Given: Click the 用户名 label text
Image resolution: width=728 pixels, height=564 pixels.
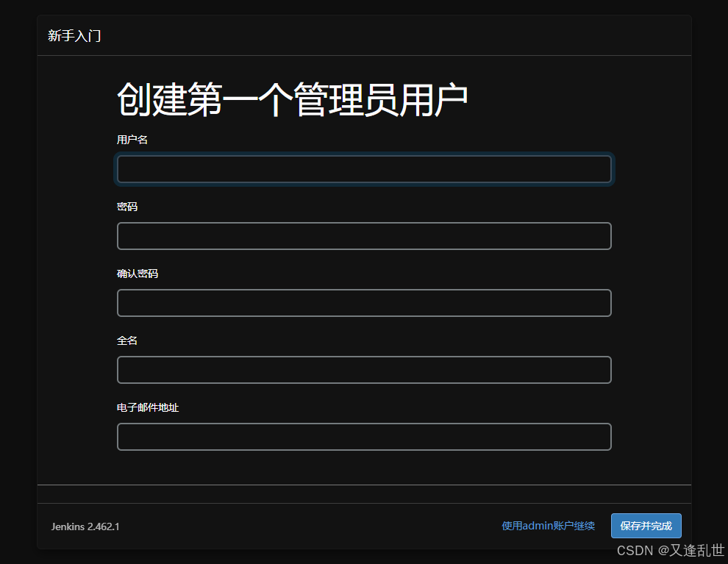Looking at the screenshot, I should [x=132, y=139].
